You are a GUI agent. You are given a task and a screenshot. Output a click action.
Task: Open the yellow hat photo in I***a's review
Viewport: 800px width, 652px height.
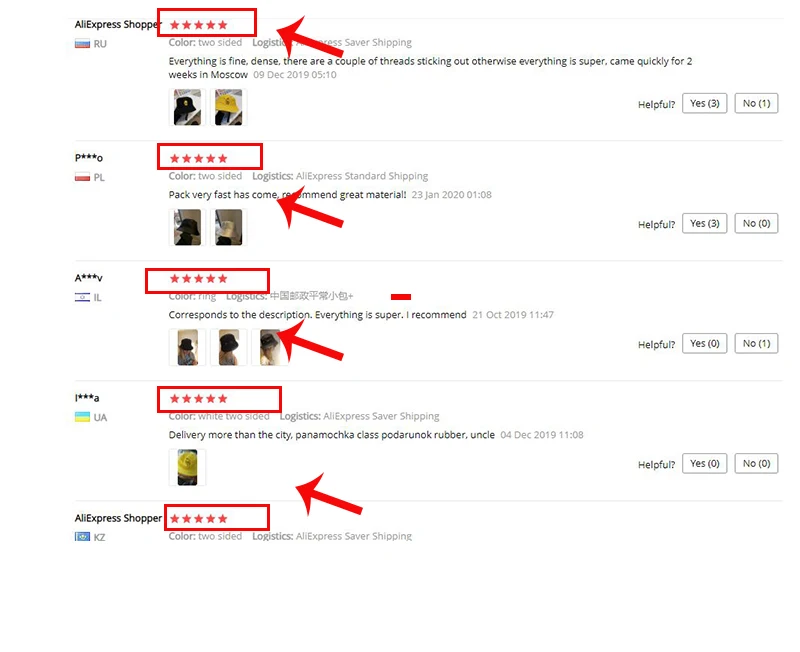point(187,467)
